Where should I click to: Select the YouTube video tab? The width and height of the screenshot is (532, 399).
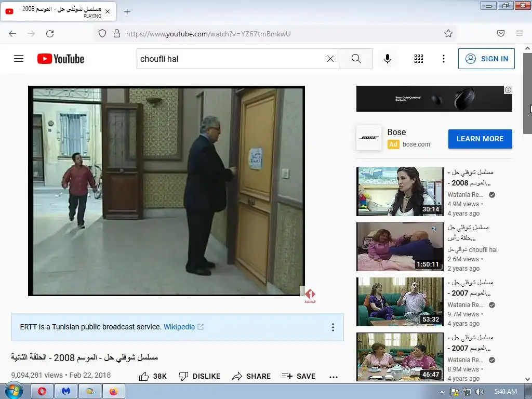click(58, 11)
